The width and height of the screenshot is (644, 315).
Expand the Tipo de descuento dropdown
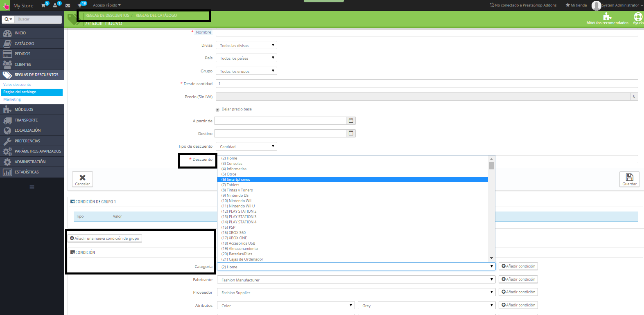246,146
